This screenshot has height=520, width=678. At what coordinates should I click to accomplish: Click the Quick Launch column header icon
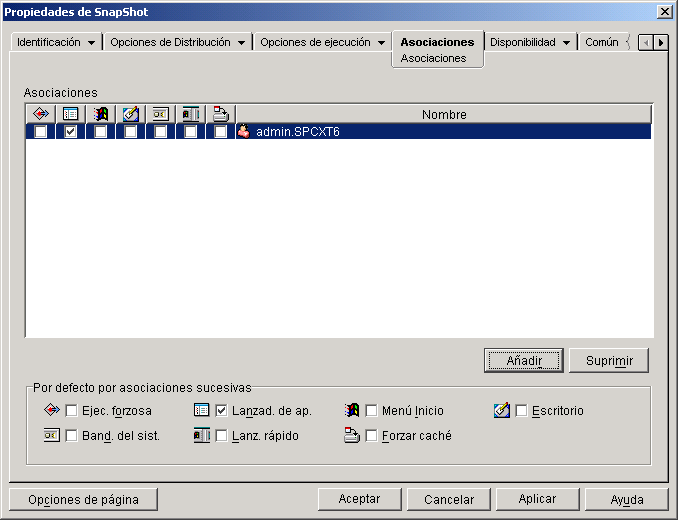(x=191, y=114)
